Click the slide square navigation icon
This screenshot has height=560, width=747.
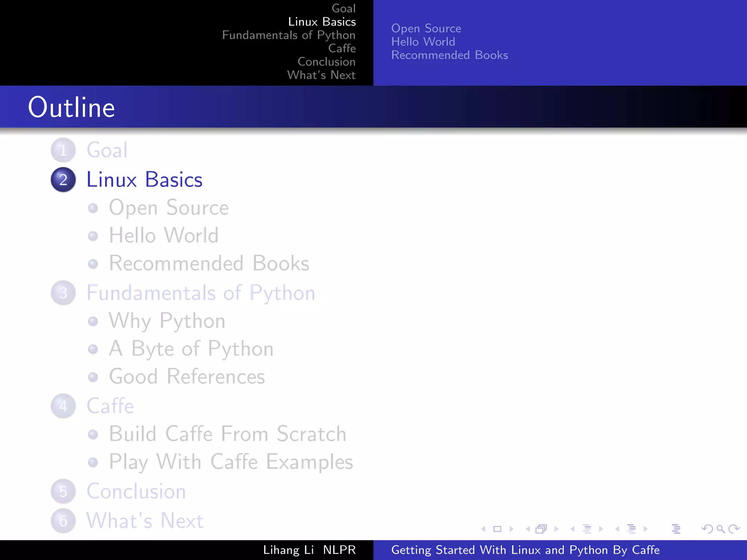click(x=497, y=529)
